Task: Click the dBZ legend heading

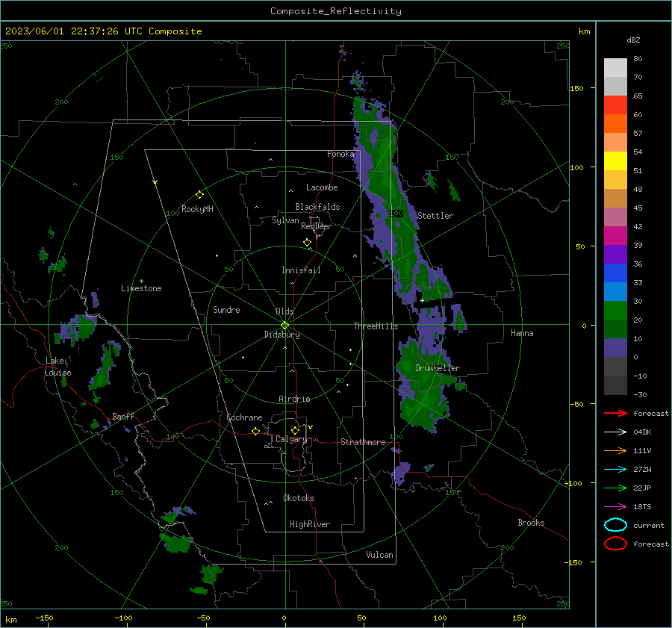Action: (x=633, y=40)
